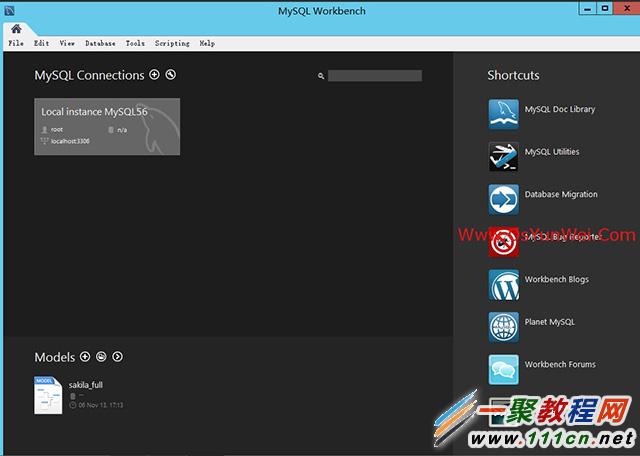Screen dimensions: 640x456
Task: Click the Workbench Blogs label
Action: point(557,280)
